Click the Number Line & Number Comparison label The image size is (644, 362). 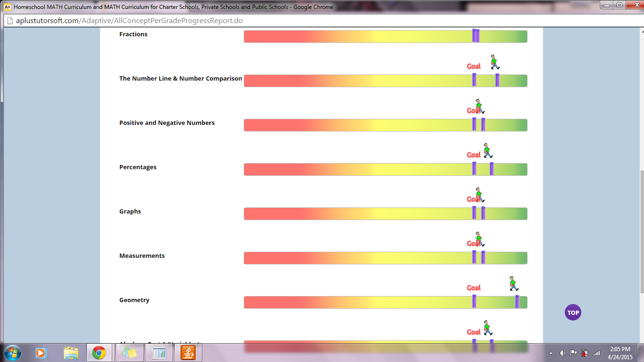click(181, 79)
